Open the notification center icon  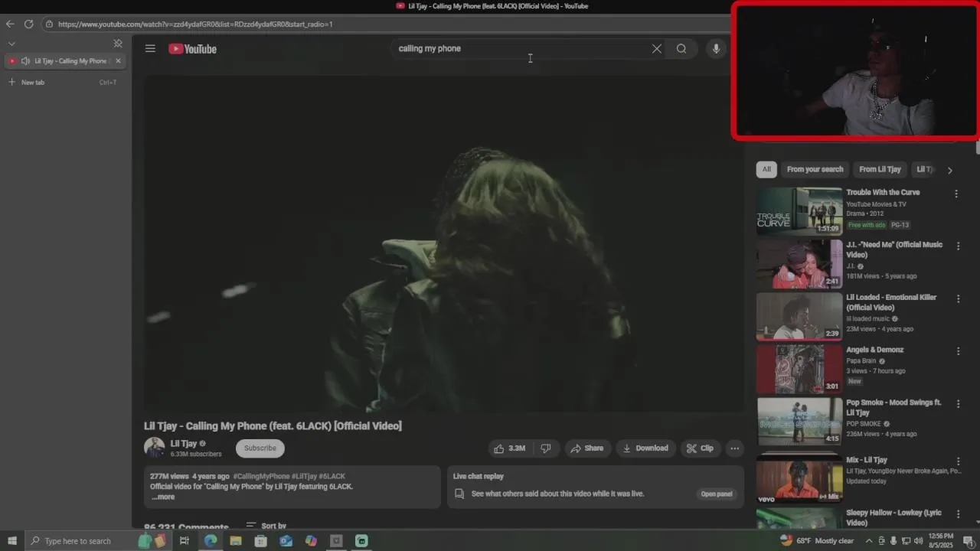point(968,541)
